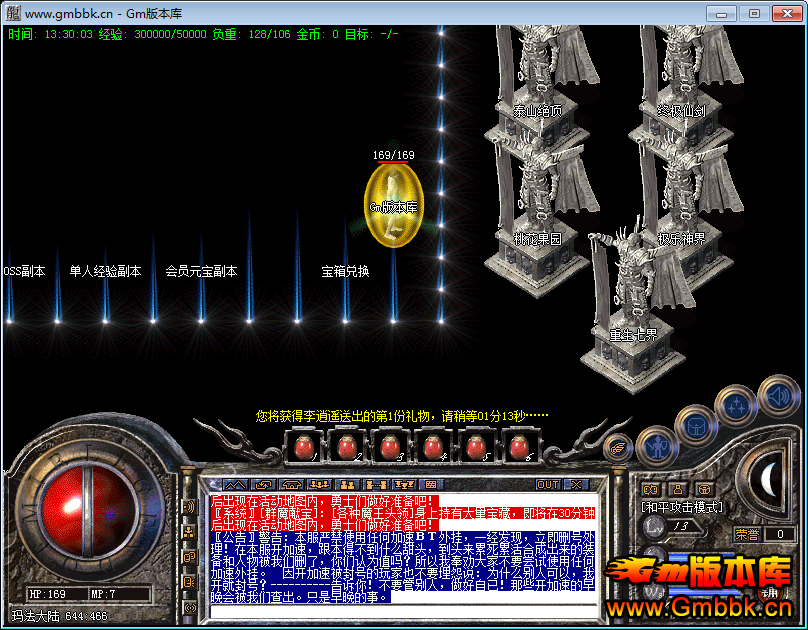Click the 单人经验副本 portal label
This screenshot has width=808, height=630.
click(x=105, y=271)
